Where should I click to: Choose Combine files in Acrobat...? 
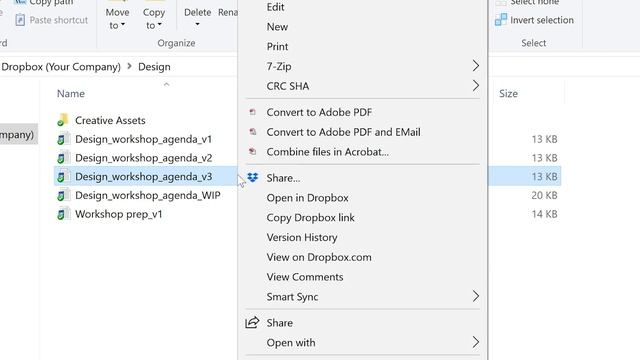(x=327, y=151)
